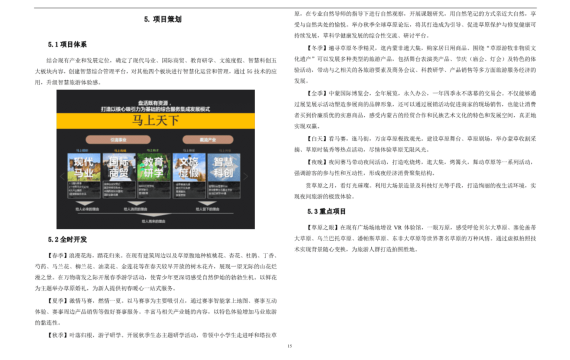Image resolution: width=570 pixels, height=360 pixels.
Task: Click the down arrow under 文旅度假
Action: 208,204
